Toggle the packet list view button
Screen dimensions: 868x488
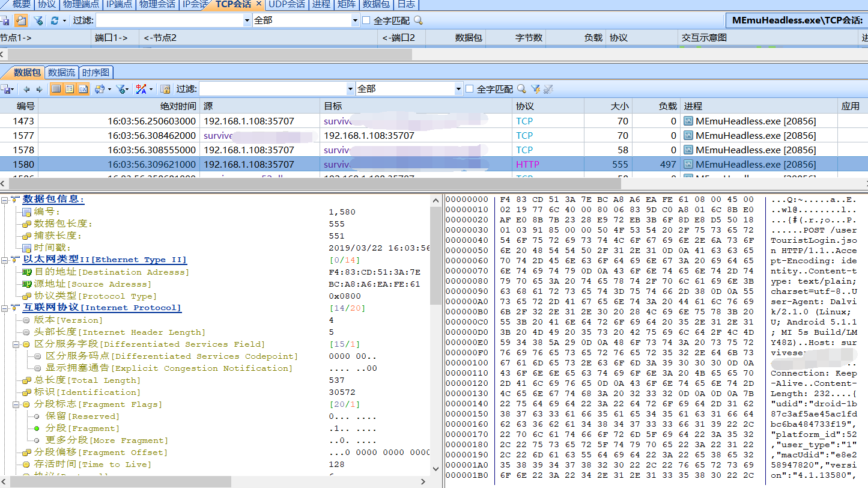point(56,89)
